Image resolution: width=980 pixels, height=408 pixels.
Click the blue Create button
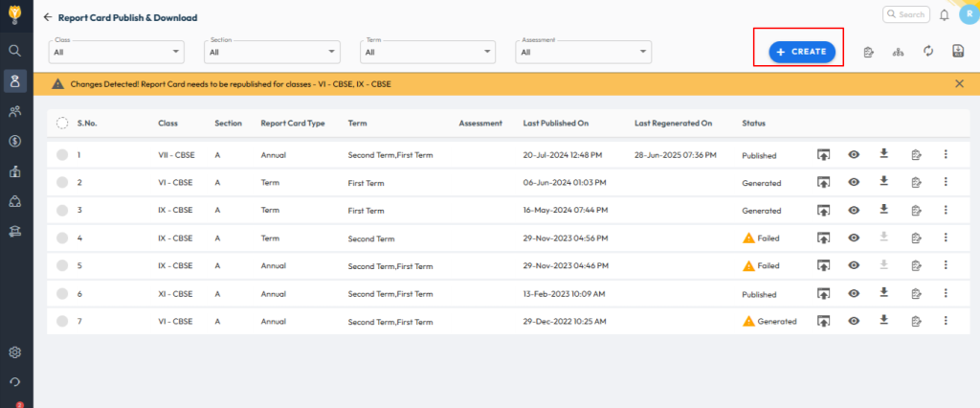(x=802, y=51)
